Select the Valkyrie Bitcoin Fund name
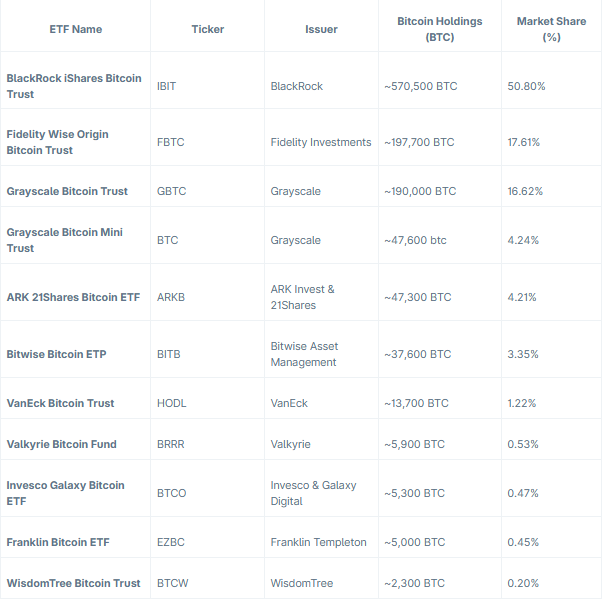 pyautogui.click(x=61, y=444)
